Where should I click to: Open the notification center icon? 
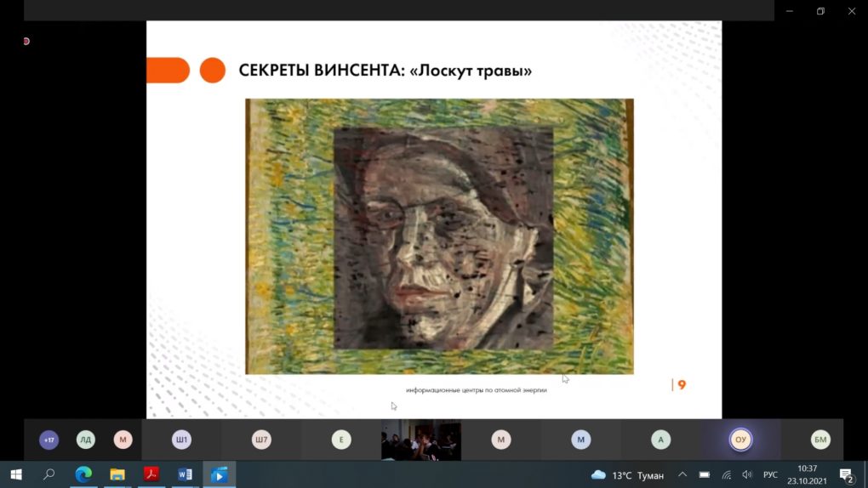[x=846, y=474]
